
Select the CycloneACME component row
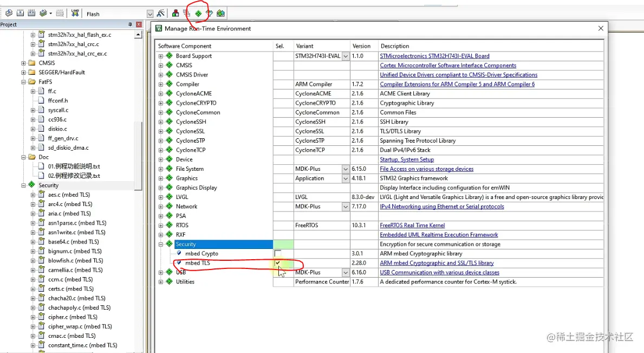pyautogui.click(x=194, y=94)
